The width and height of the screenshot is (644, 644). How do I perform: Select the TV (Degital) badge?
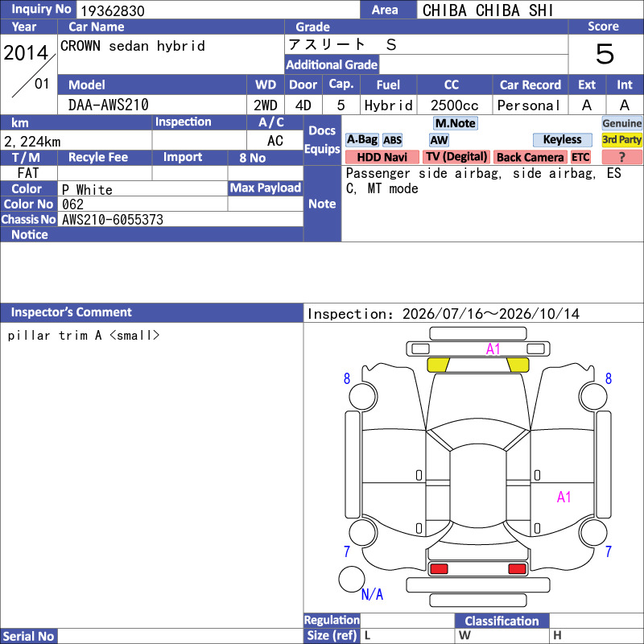pyautogui.click(x=456, y=157)
